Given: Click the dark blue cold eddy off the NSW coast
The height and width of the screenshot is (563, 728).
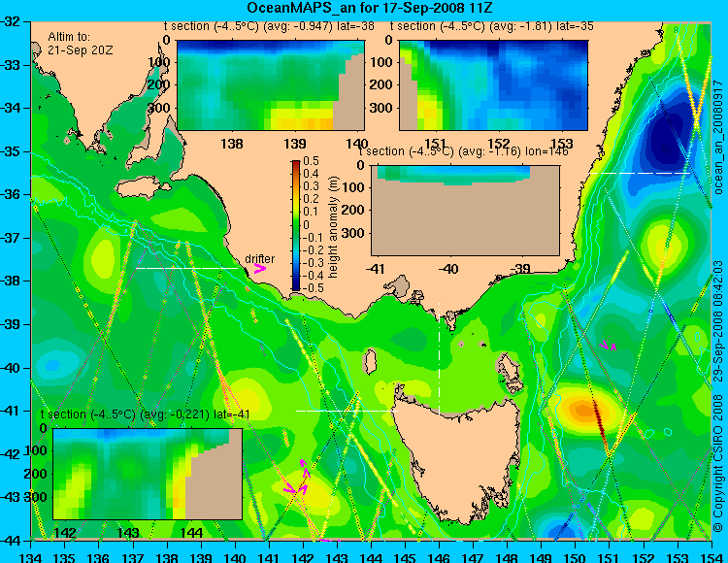Looking at the screenshot, I should pos(666,137).
